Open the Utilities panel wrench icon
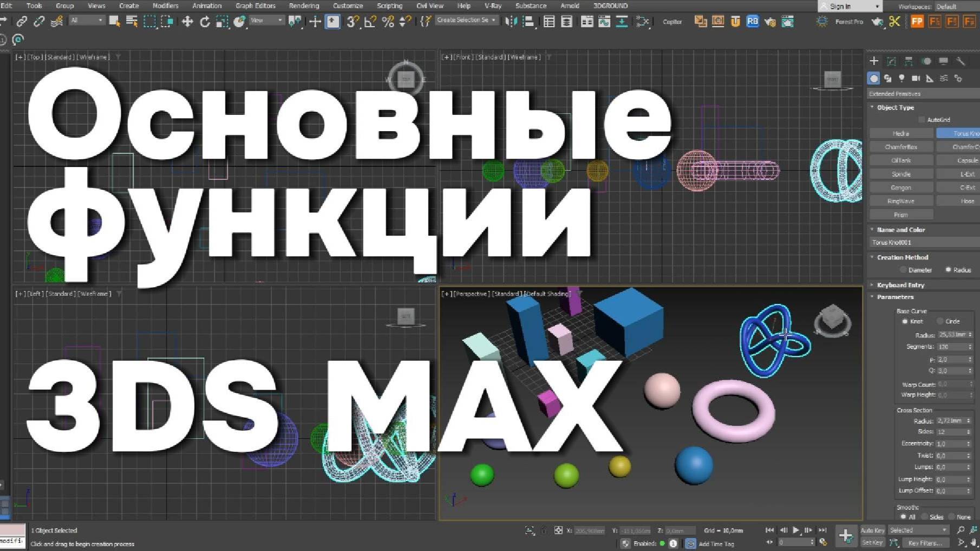 [961, 61]
